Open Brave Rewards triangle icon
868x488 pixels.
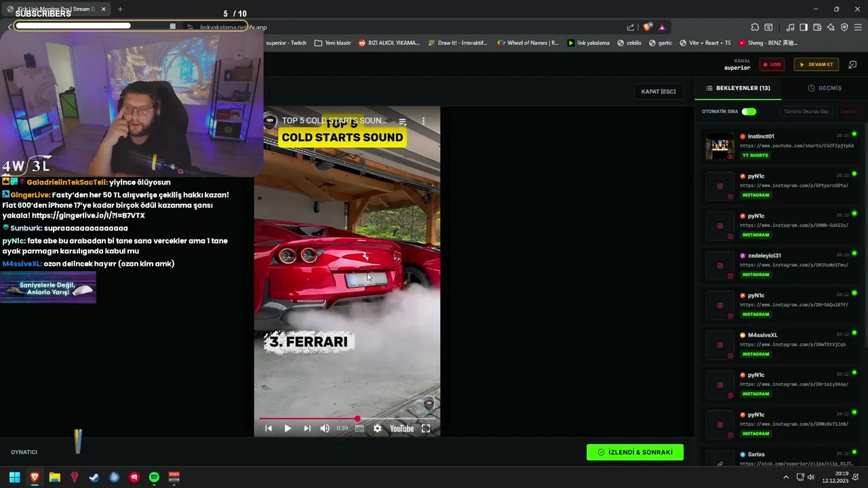tap(662, 27)
